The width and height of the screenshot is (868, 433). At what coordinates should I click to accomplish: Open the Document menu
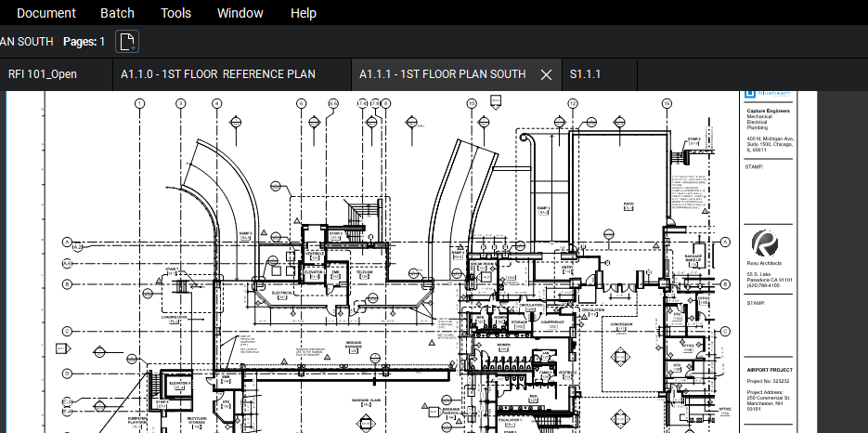(x=46, y=13)
